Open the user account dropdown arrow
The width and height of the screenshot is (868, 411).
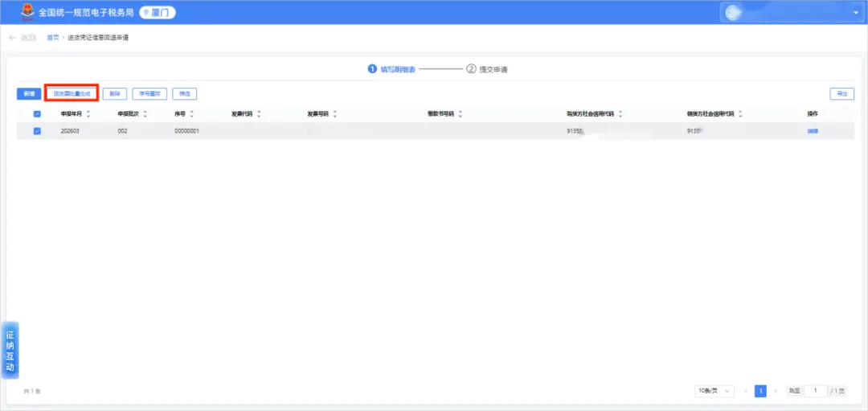point(855,13)
